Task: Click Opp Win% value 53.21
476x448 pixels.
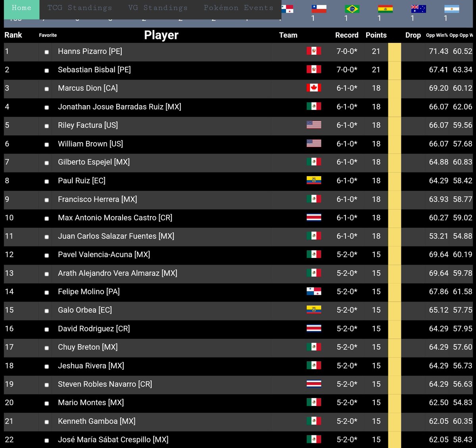Action: (438, 236)
